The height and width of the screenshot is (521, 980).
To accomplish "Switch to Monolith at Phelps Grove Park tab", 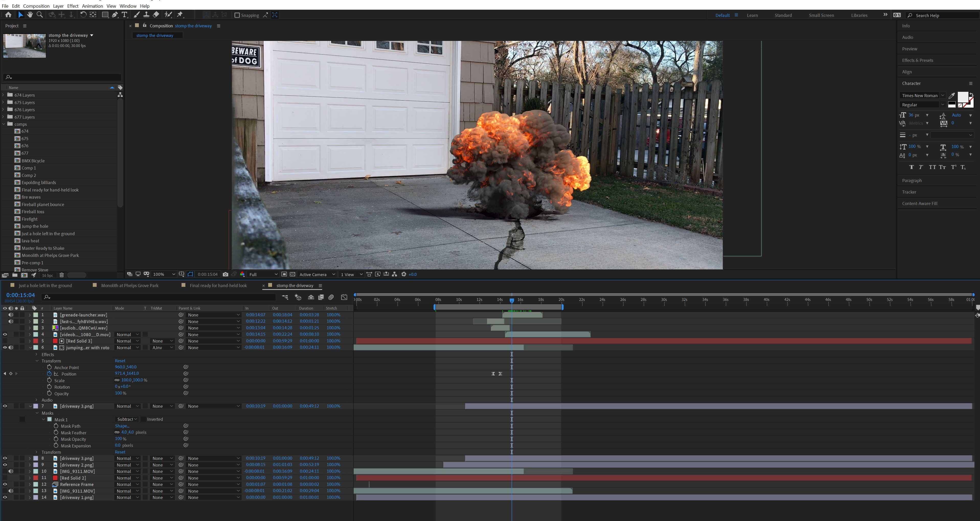I will 130,286.
